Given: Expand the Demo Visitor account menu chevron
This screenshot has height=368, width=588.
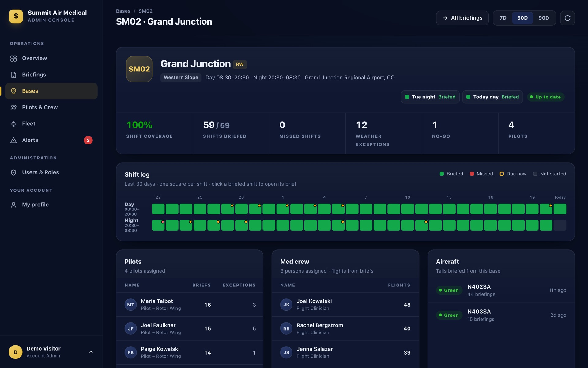Looking at the screenshot, I should (91, 352).
